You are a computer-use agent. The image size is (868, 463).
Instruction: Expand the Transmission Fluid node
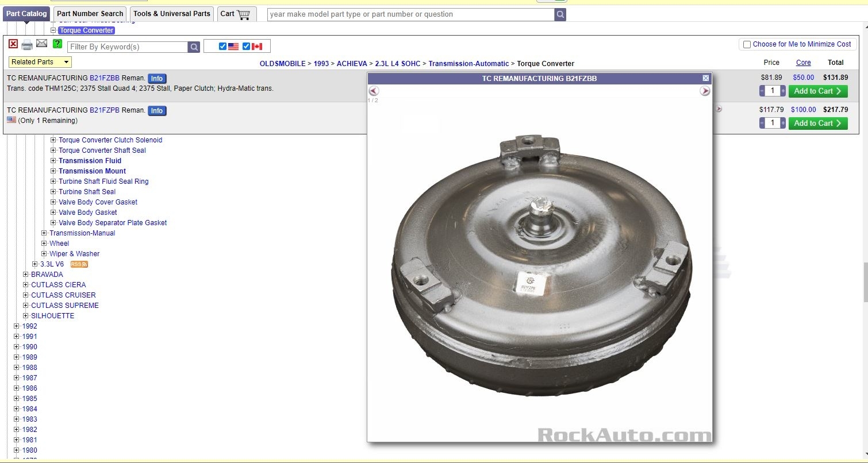click(x=53, y=161)
